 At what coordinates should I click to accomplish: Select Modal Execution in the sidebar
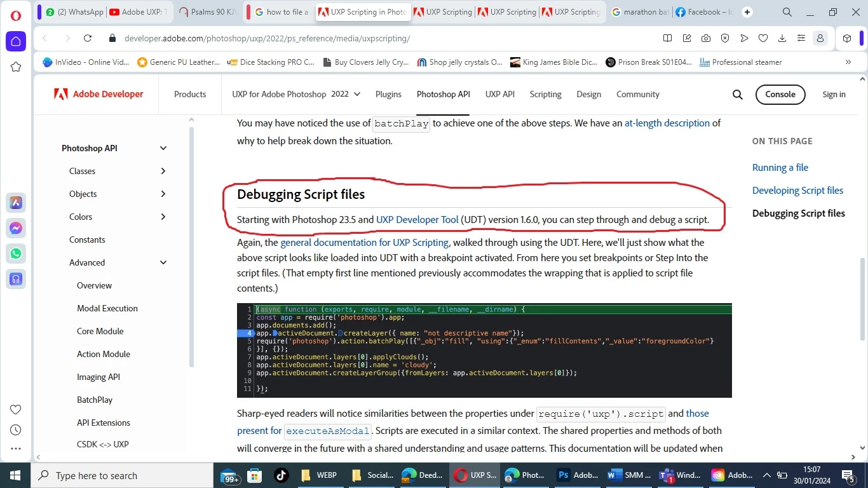(107, 308)
